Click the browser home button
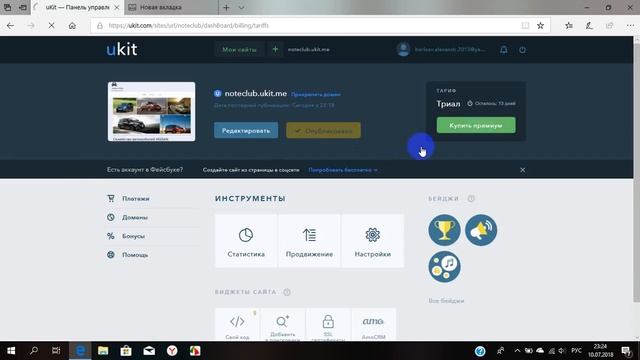Viewport: 640px width, 360px height. point(72,25)
